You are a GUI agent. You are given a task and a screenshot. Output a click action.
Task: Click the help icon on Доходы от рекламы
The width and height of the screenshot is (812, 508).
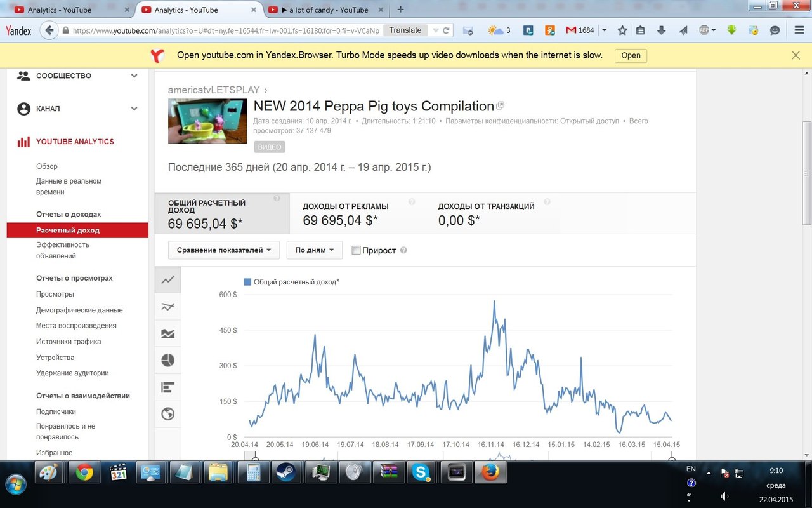[412, 202]
